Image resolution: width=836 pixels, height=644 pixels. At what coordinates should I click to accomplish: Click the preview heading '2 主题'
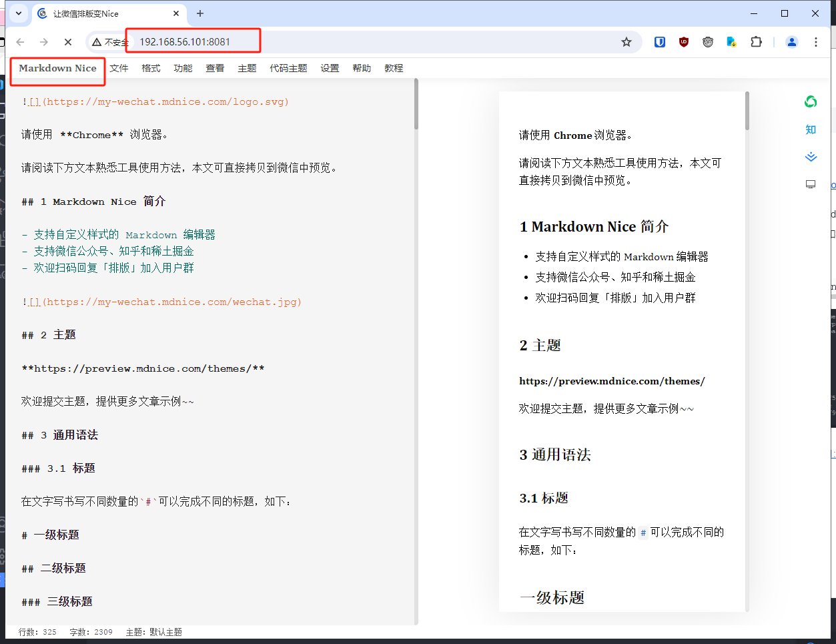pyautogui.click(x=540, y=346)
